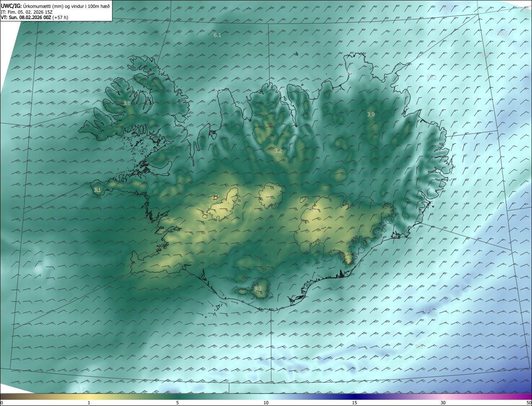Click the 6.1 value label on the map
532x406 pixels.
[x=217, y=35]
